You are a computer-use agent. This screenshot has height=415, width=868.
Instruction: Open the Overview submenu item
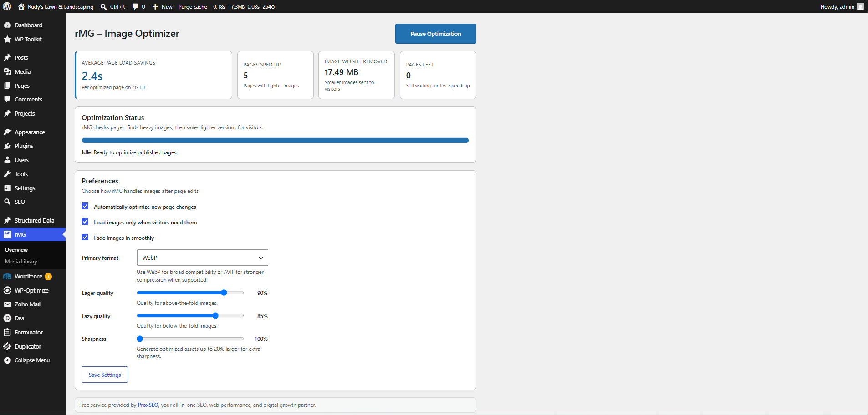[x=16, y=250]
